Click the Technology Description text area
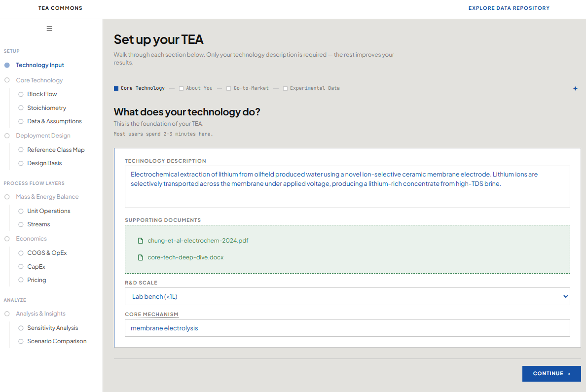Screen dimensions: 586x392 (347, 187)
